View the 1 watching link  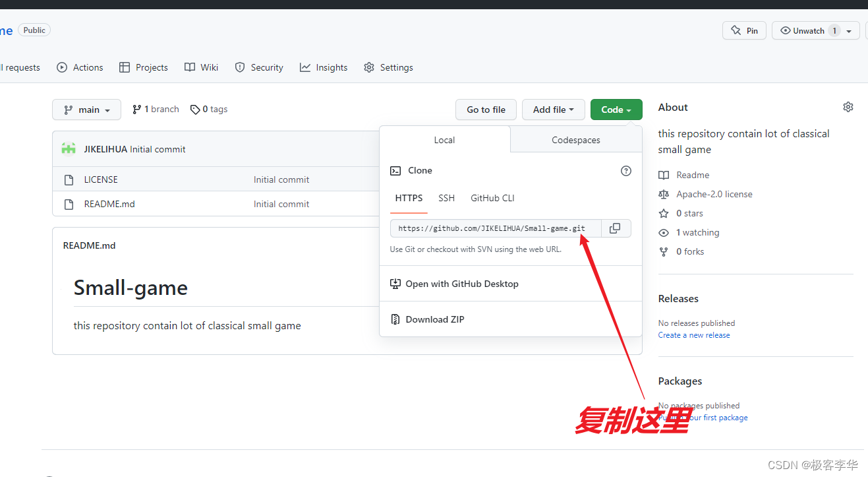[x=689, y=232]
